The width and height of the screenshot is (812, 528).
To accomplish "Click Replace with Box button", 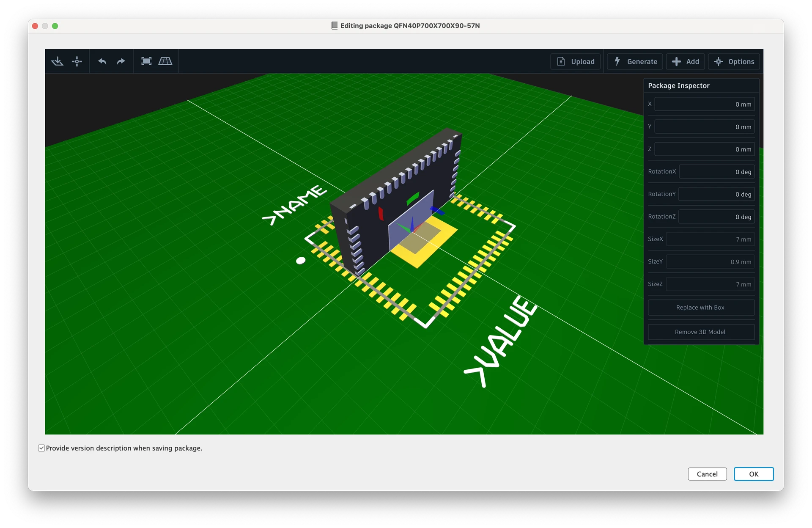I will tap(701, 308).
